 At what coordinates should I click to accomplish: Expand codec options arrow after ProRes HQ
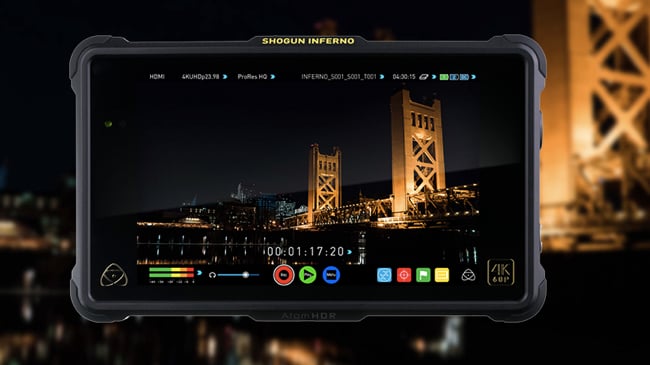(x=273, y=77)
